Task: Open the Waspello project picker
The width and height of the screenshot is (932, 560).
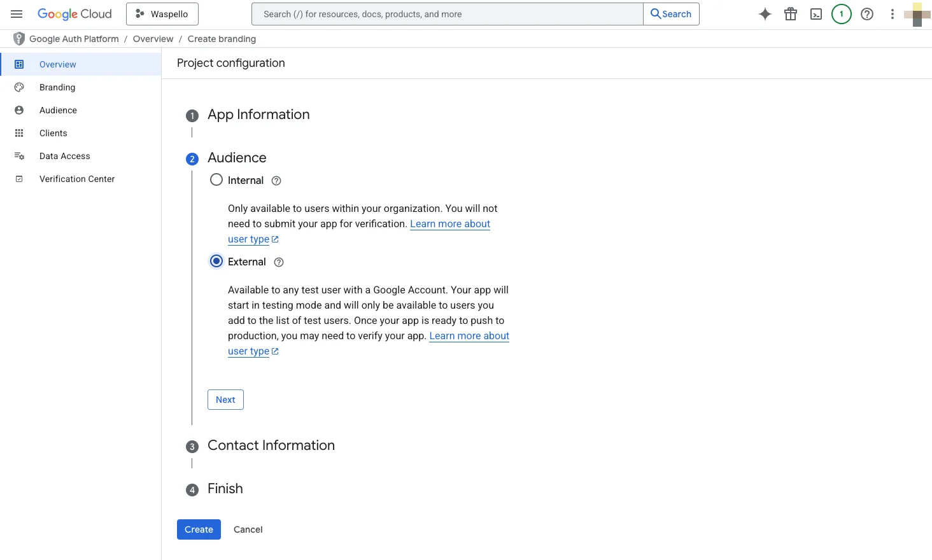Action: (x=162, y=14)
